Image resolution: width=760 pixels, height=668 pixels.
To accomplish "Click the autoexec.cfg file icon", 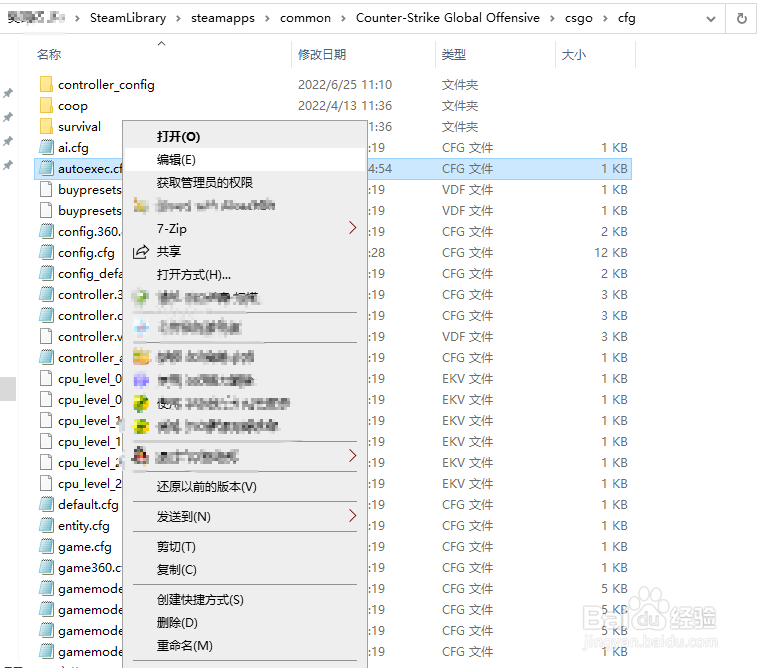I will pos(46,168).
